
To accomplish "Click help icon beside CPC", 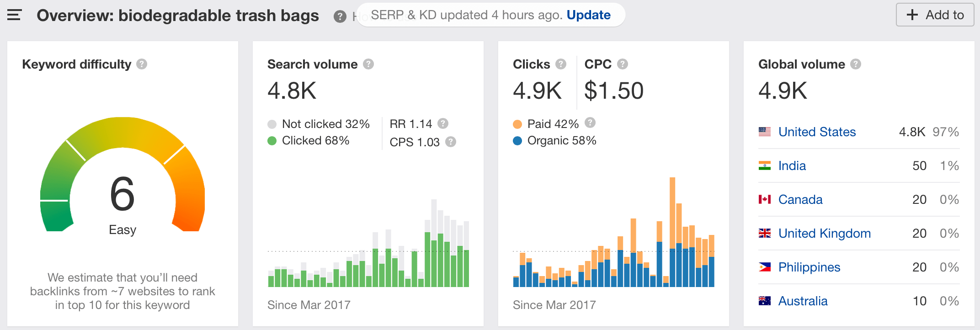I will pos(623,64).
